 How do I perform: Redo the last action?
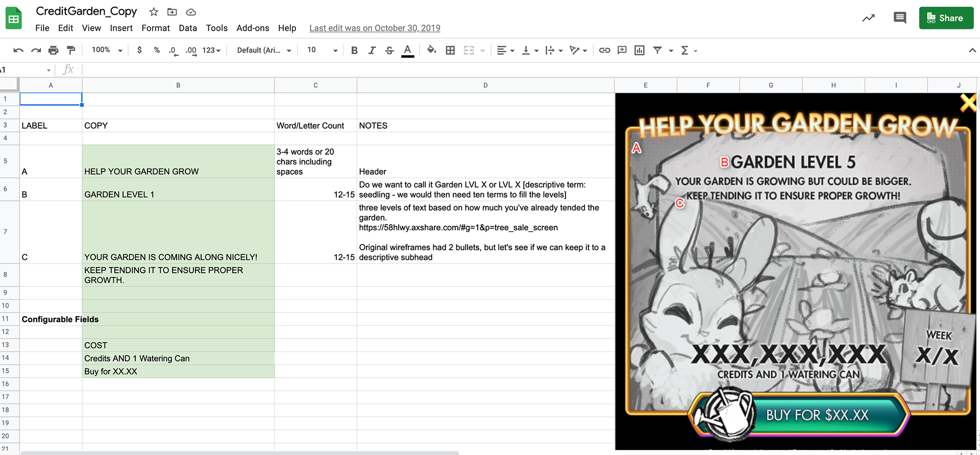(x=36, y=50)
